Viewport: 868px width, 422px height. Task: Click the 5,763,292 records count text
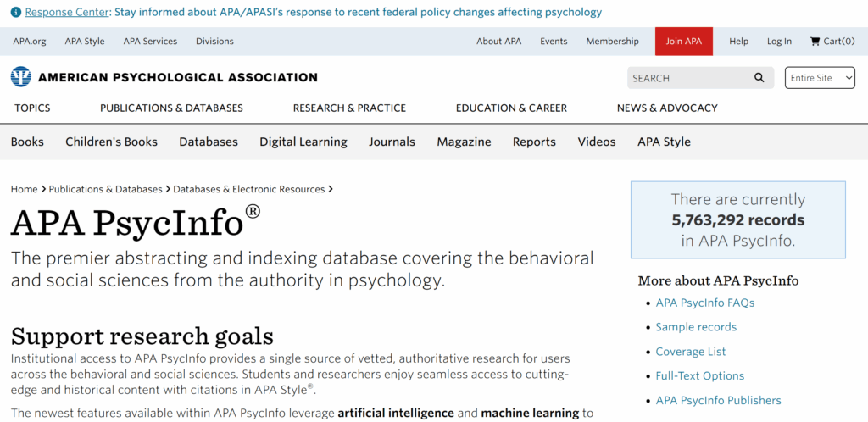738,220
